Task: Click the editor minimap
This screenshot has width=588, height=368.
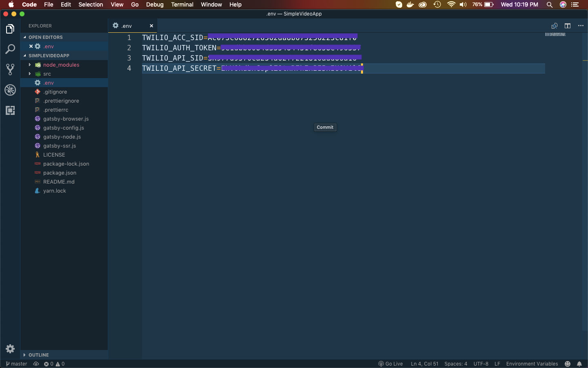Action: point(555,34)
